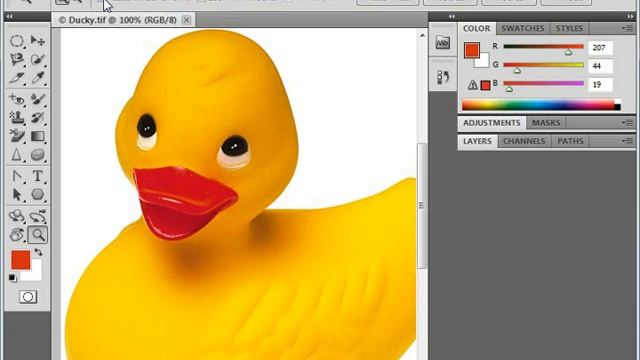Switch to the Paths tab
This screenshot has height=360, width=640.
pos(570,141)
